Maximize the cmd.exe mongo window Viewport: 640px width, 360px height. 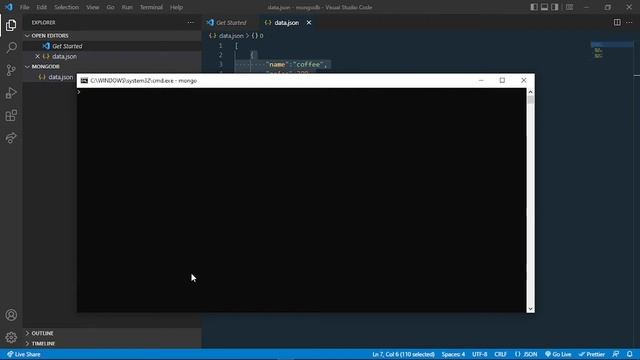coord(502,80)
